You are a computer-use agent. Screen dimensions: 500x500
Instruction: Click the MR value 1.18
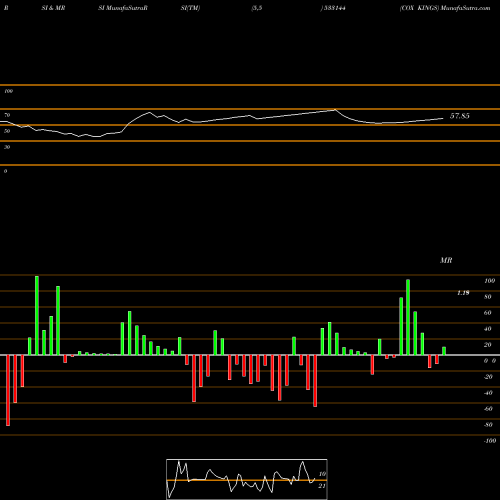[x=463, y=293]
